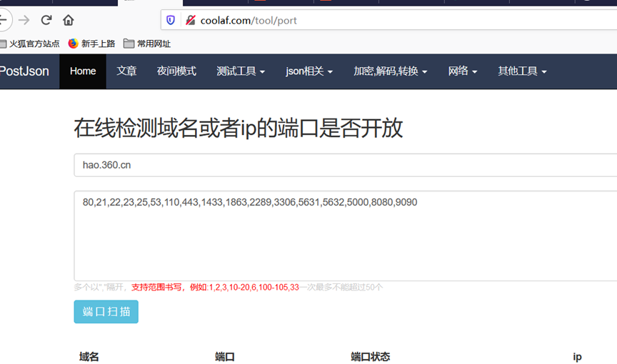Open the 文章 page
Viewport: 617px width, 364px height.
(126, 71)
